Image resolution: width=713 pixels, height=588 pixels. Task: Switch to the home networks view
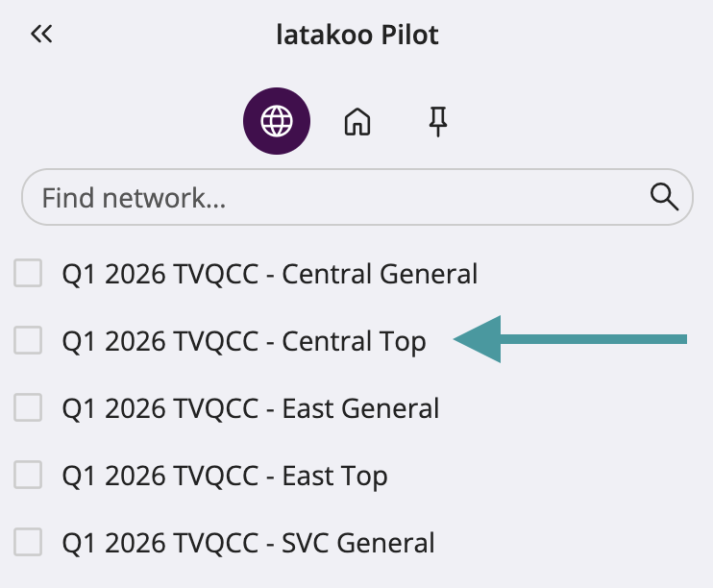click(357, 121)
